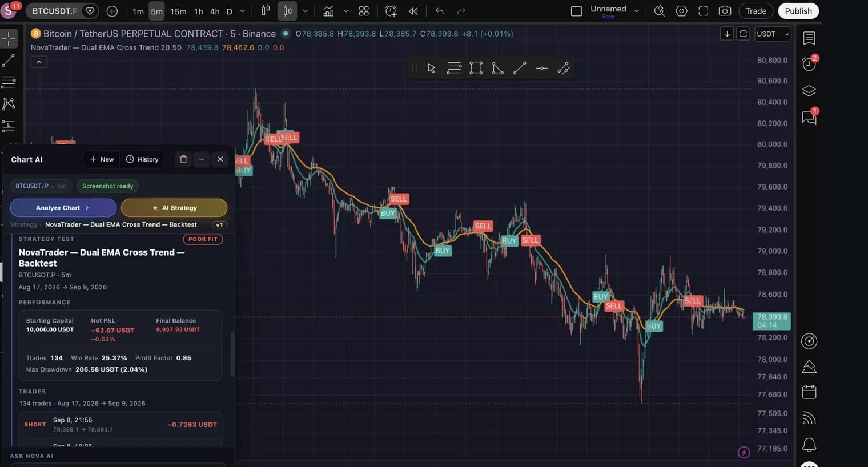Switch to the 1m timeframe
868x467 pixels.
(x=138, y=11)
